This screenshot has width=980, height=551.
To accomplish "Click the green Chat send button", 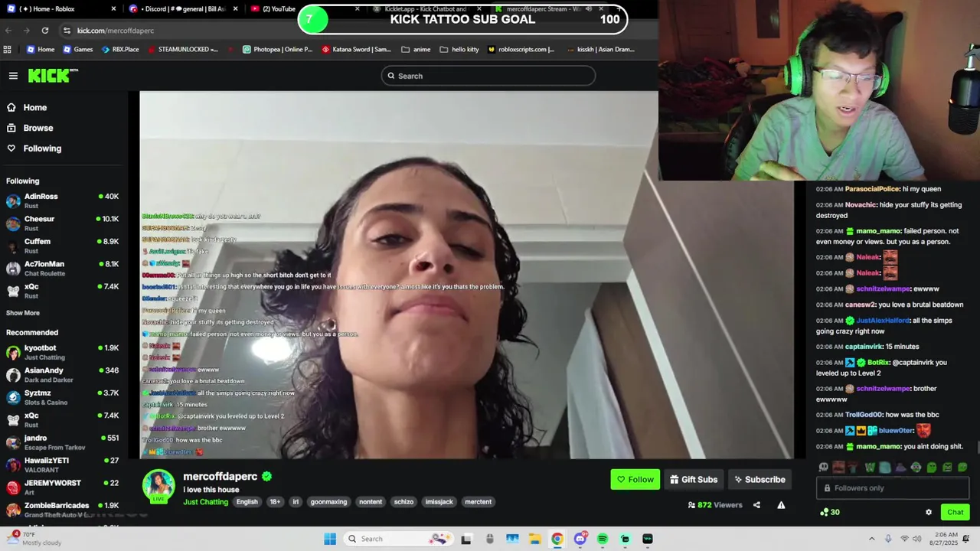I will (955, 512).
